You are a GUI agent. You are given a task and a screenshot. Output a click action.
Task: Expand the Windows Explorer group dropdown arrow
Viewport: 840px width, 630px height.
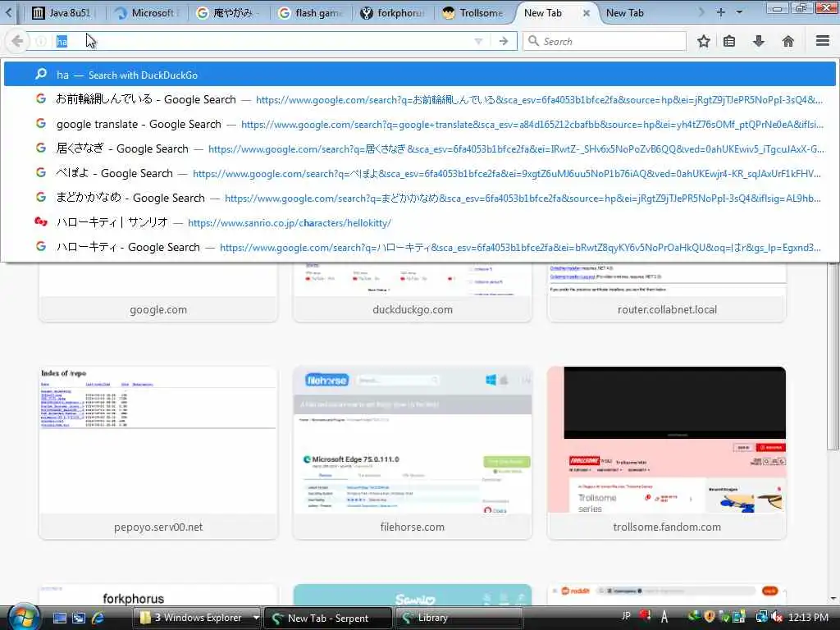pos(256,618)
